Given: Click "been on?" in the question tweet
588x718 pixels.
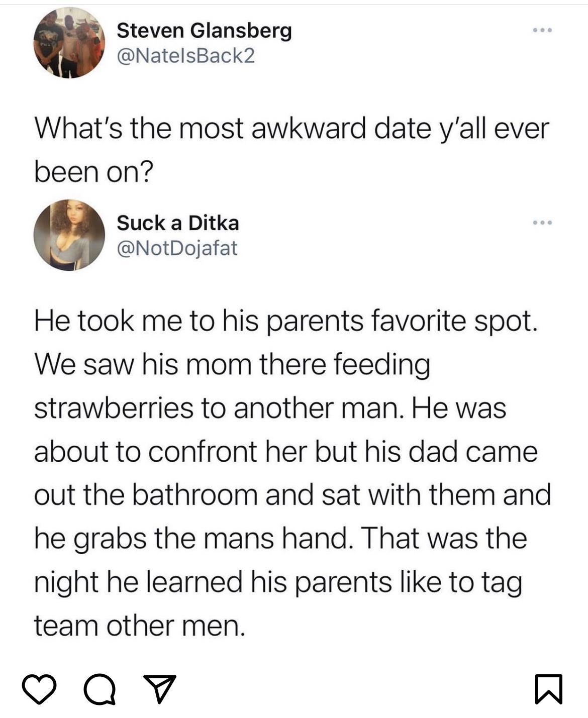Looking at the screenshot, I should (x=93, y=172).
